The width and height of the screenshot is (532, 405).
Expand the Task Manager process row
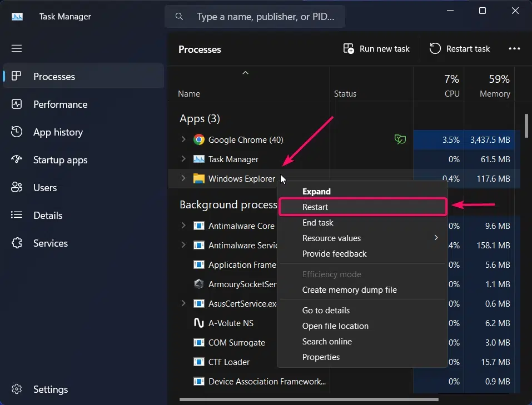pyautogui.click(x=183, y=158)
